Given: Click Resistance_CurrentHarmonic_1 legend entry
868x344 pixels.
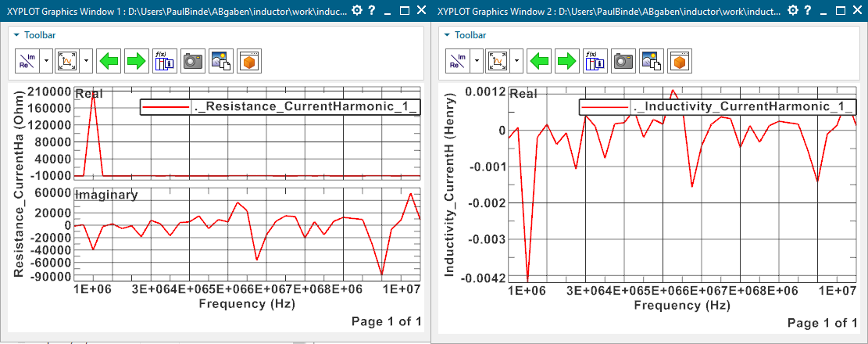Looking at the screenshot, I should coord(280,107).
